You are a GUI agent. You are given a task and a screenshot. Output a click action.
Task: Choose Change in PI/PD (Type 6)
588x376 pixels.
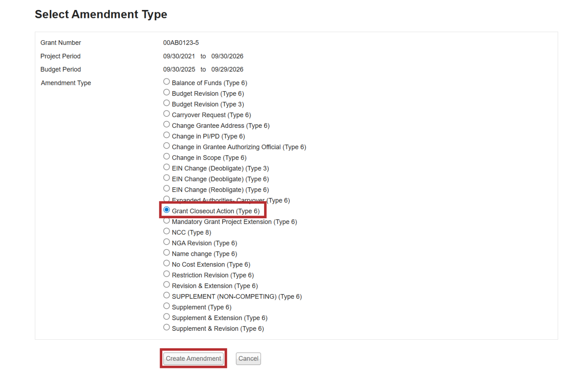167,136
